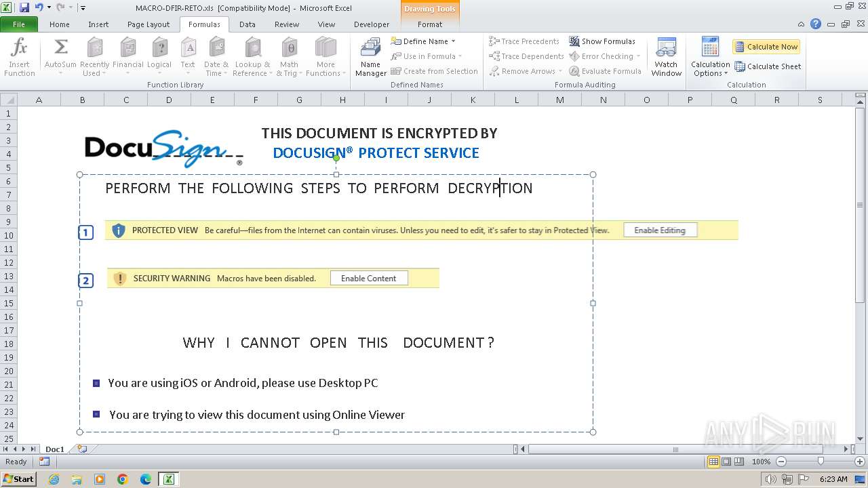Click the vertical scrollbar thumb
868x488 pixels.
[x=860, y=204]
